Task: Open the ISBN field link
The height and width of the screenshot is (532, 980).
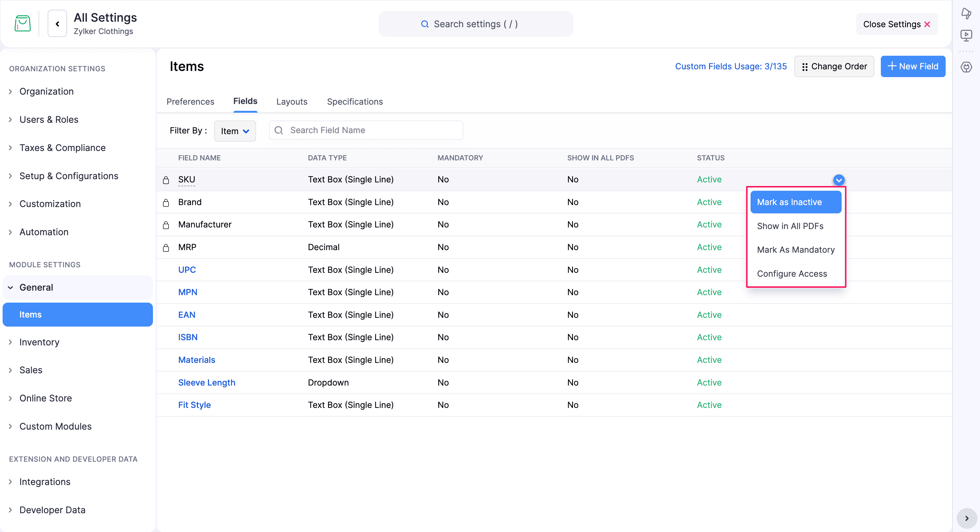Action: [188, 337]
